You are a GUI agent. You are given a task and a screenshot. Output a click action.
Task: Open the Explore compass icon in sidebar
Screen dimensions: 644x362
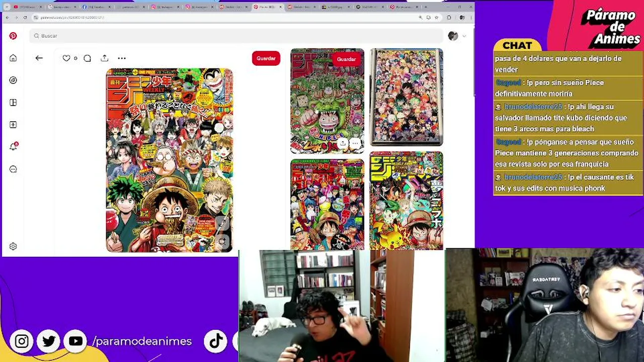(x=13, y=80)
